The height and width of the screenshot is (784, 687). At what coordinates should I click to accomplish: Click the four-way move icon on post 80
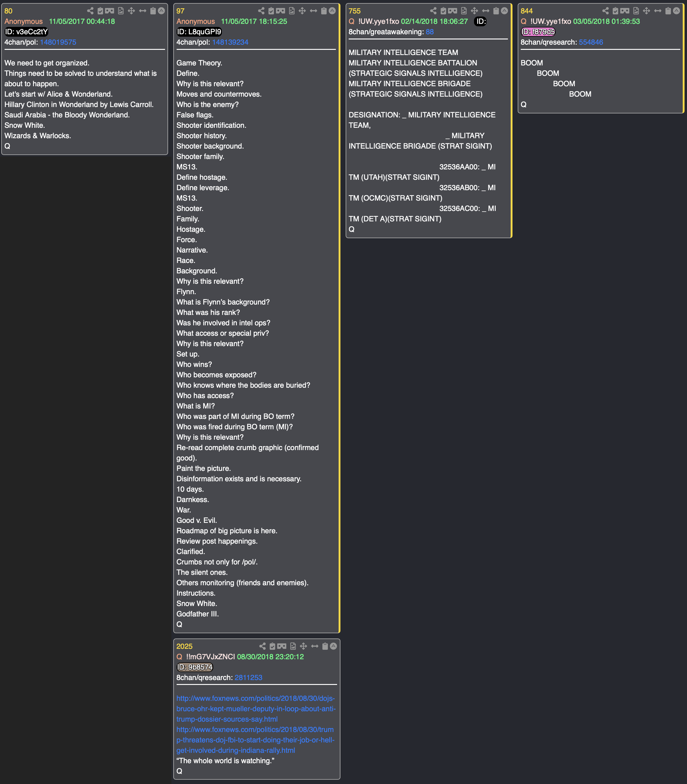(131, 11)
